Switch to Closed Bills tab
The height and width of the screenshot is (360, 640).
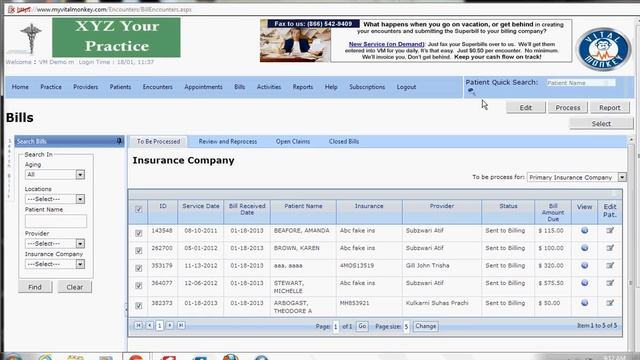click(x=344, y=142)
